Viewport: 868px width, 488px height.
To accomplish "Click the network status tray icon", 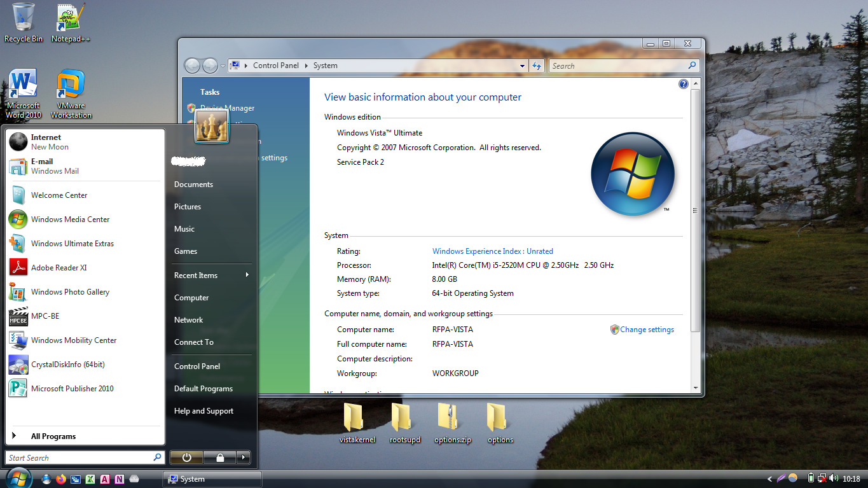I will (x=822, y=478).
